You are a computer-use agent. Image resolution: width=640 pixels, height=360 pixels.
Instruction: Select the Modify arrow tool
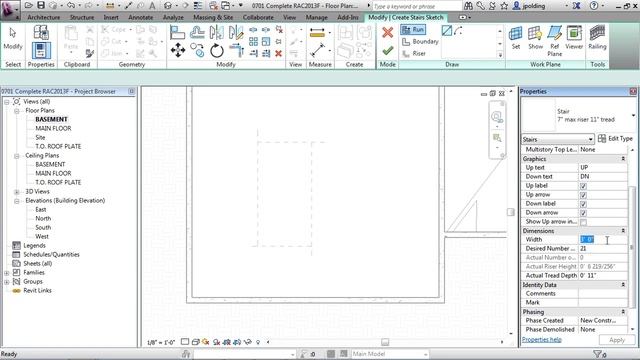tap(13, 39)
